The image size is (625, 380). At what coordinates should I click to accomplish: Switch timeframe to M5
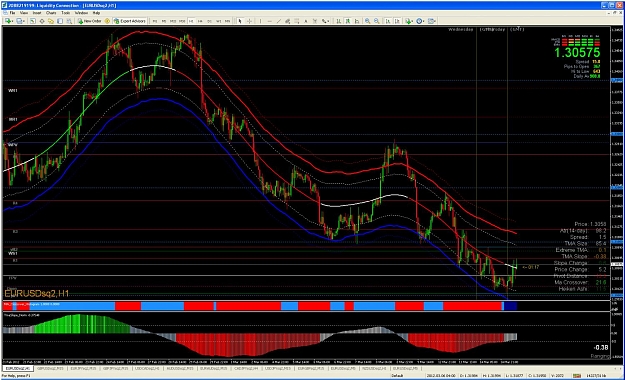tap(164, 21)
